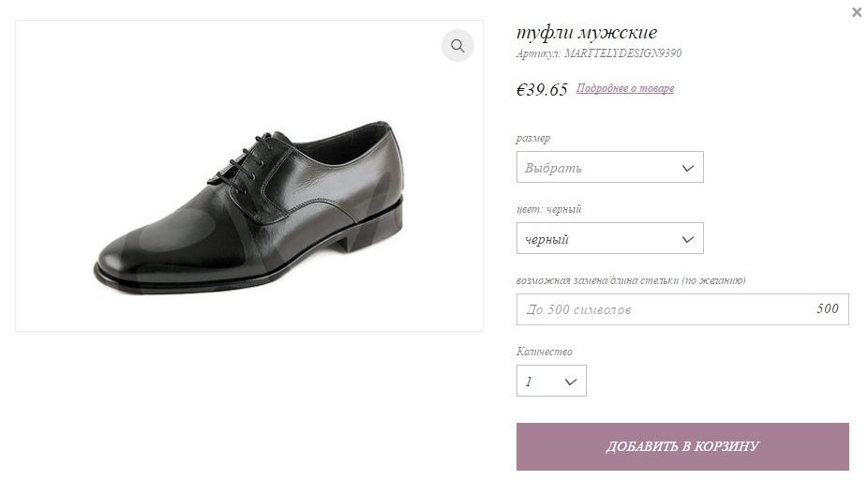
Task: Open the 'Подробнее о товаре' link
Action: pos(625,88)
